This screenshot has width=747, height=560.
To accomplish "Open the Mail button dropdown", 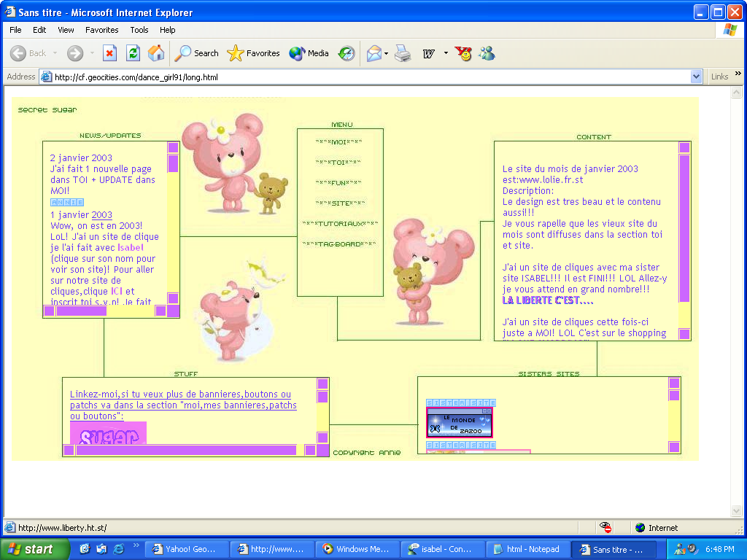I will (387, 53).
